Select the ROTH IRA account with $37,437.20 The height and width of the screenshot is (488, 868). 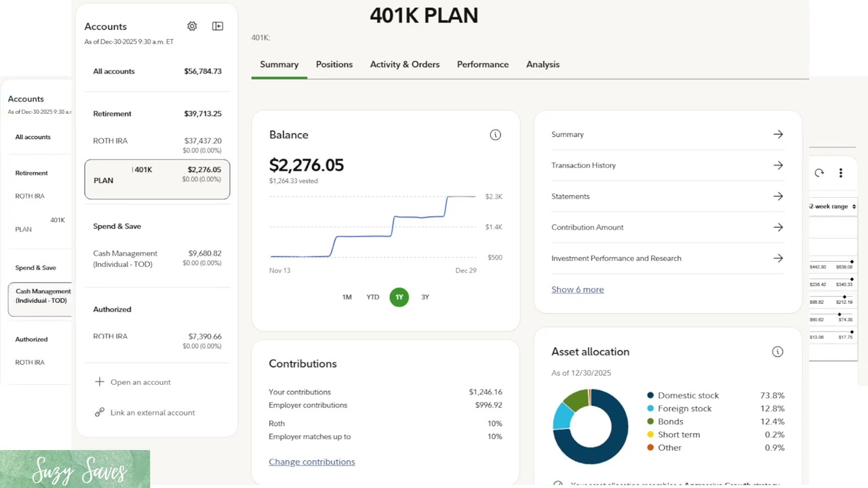157,144
